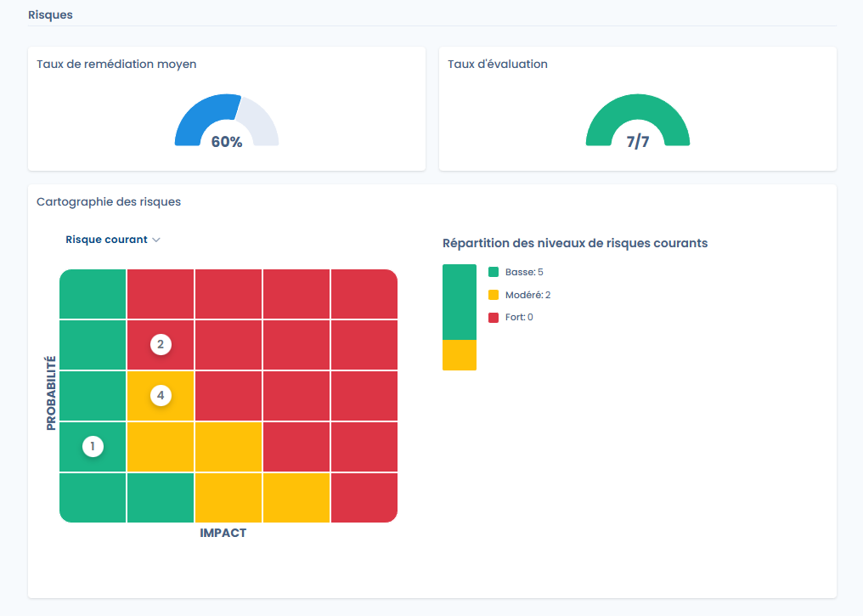Click the red Fort legend square

tap(494, 317)
